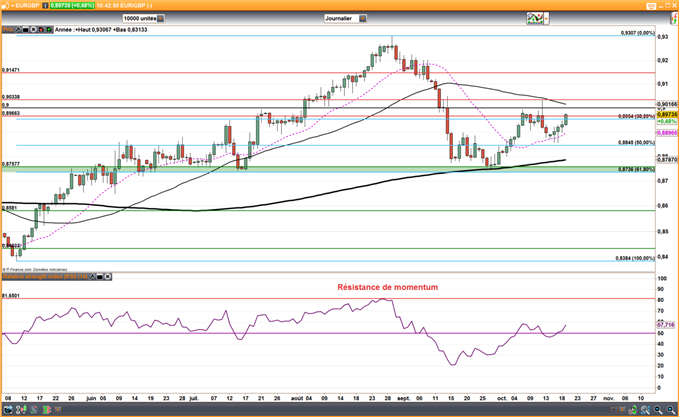
Task: Expand the arrow next to the backtest icon
Action: pyautogui.click(x=546, y=19)
